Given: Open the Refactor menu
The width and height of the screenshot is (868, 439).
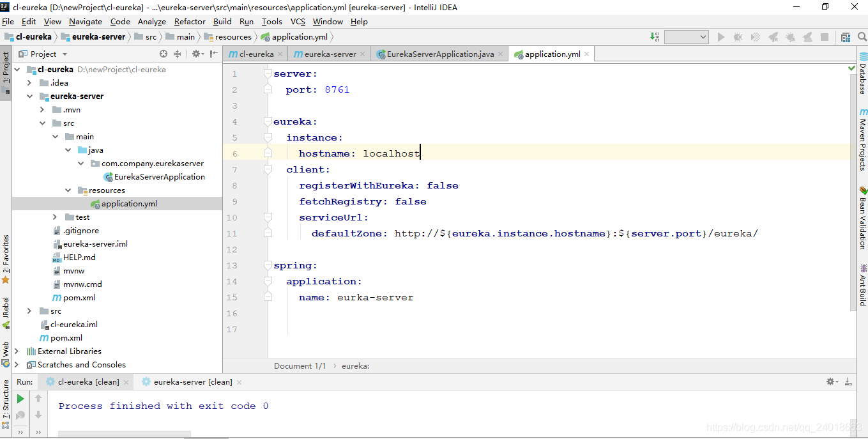Looking at the screenshot, I should tap(190, 21).
